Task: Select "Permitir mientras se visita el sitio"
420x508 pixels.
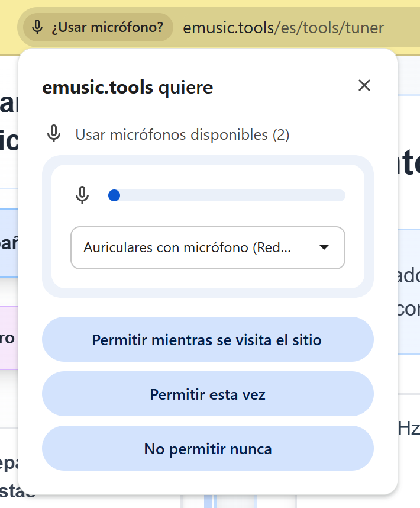Action: [207, 339]
